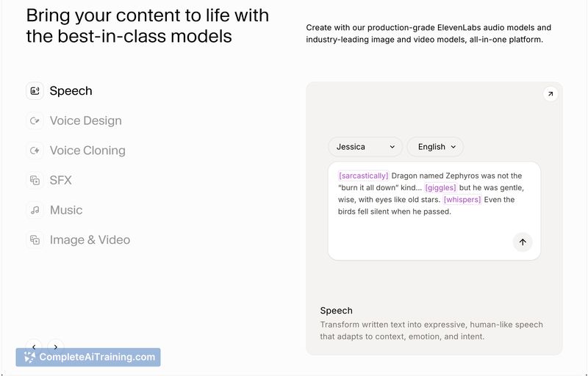Click the 'Transform written text' caption description

431,330
